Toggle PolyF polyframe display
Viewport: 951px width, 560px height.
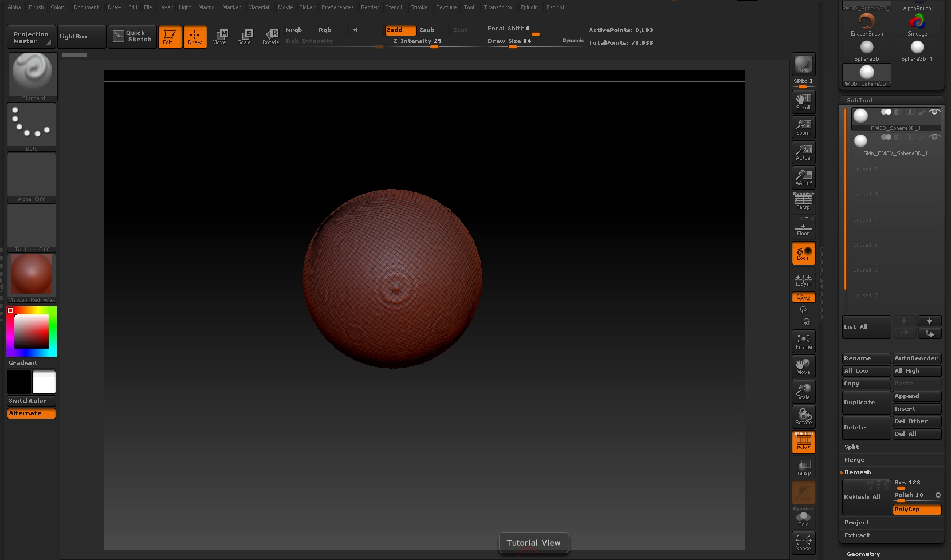click(803, 442)
